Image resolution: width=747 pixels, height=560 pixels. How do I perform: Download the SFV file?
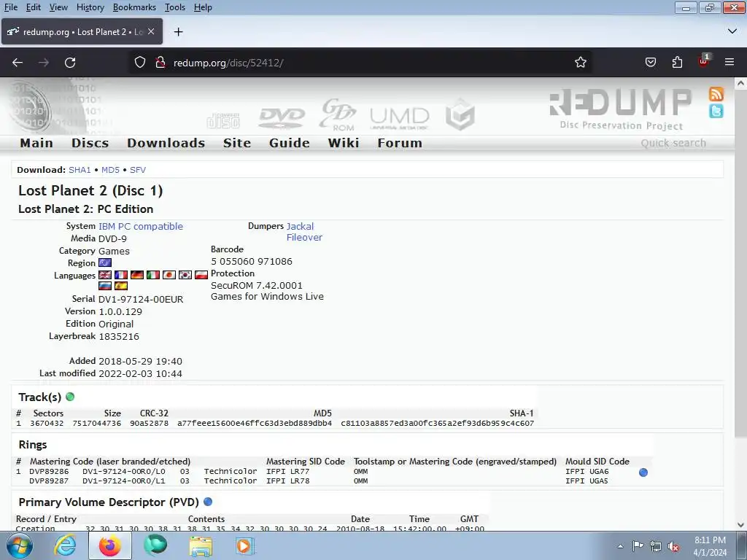tap(138, 170)
